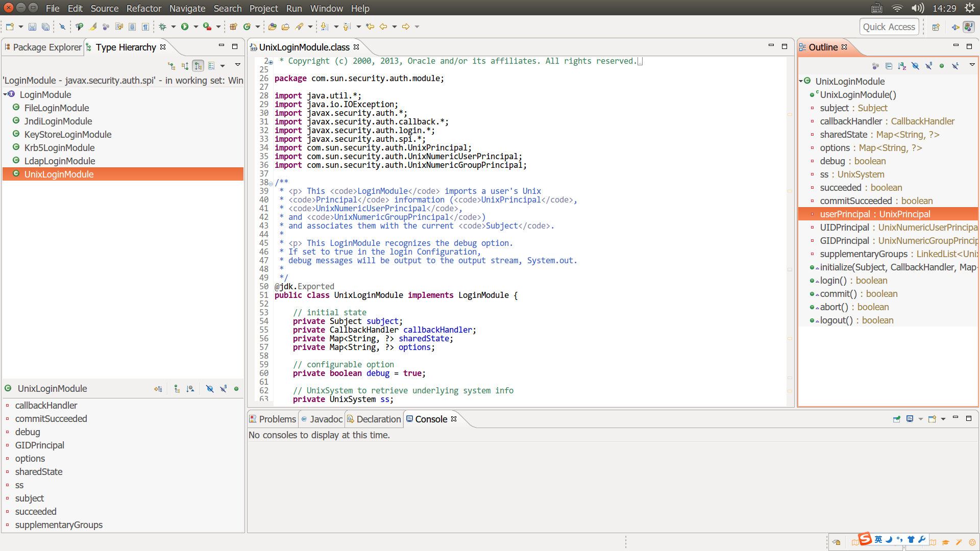Click Collapse All icon in Outline panel
This screenshot has height=551, width=980.
(x=889, y=66)
